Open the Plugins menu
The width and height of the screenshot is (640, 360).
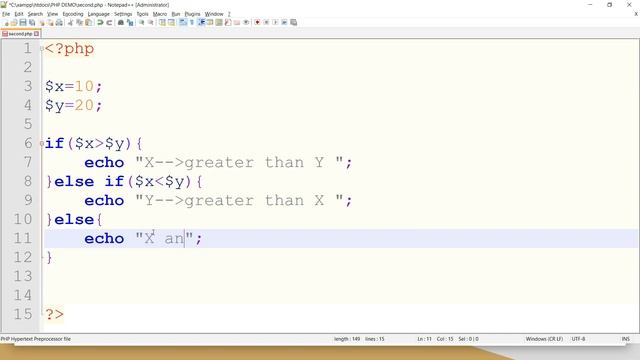coord(192,14)
